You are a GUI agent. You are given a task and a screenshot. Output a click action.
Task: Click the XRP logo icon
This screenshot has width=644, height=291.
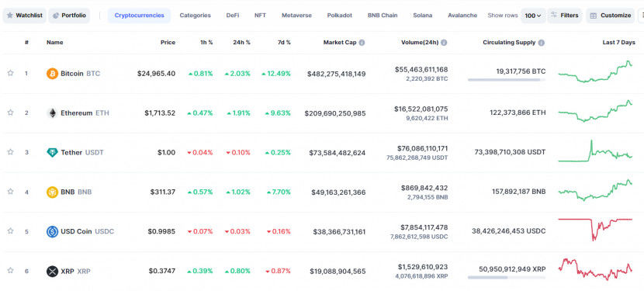pos(52,272)
